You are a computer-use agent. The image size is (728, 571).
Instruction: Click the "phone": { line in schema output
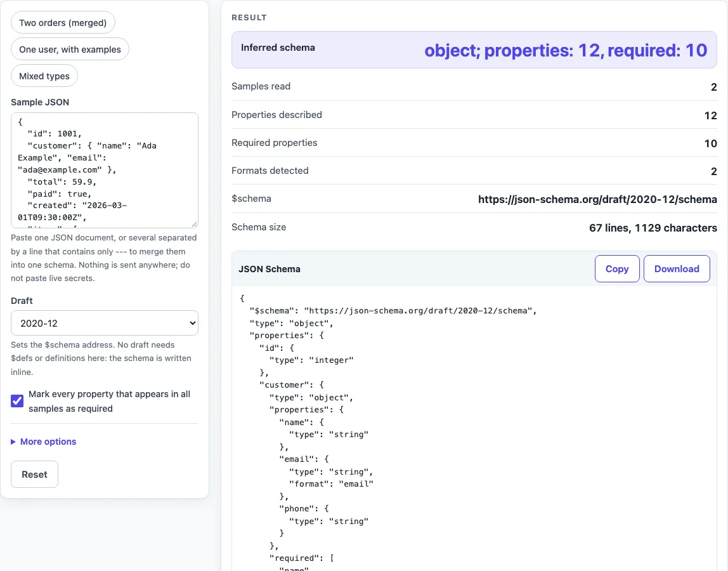[x=304, y=509]
